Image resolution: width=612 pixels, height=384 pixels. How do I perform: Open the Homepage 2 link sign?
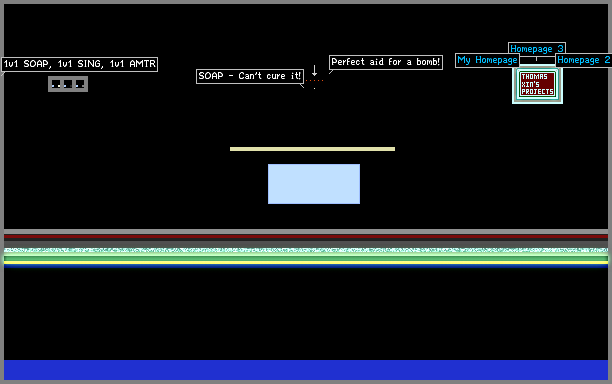click(584, 60)
